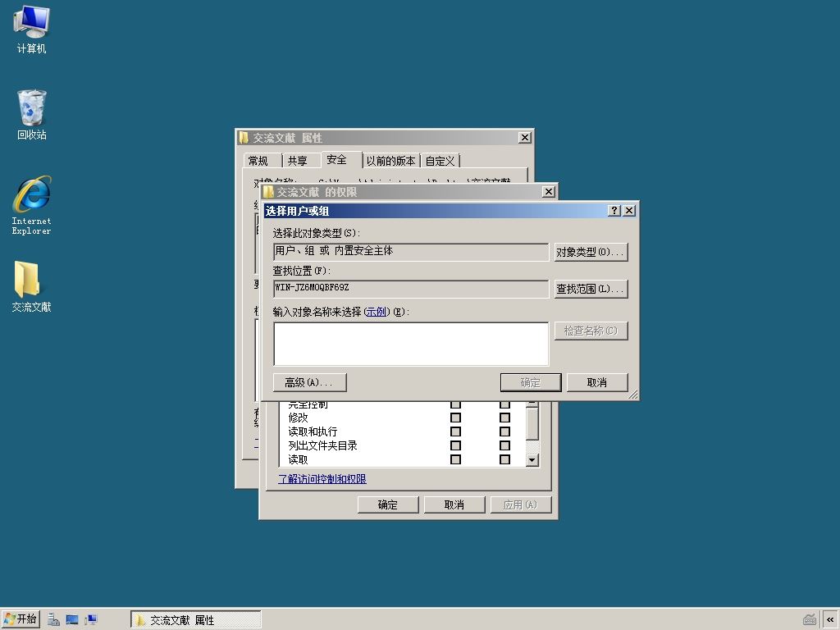Toggle allow checkbox for 列出文件夹目录
Screen dimensions: 840x630
click(x=455, y=445)
